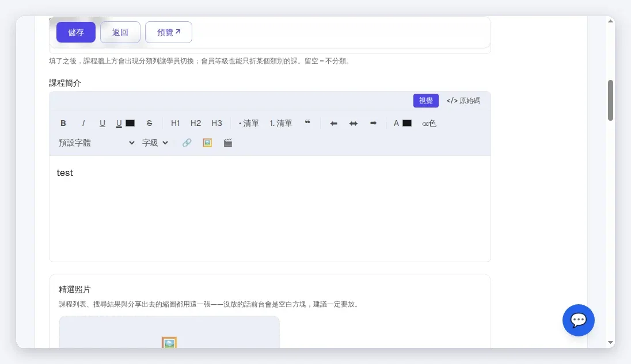Screen dimensions: 631x364
Task: Switch to the 視覺 visual editor tab
Action: point(426,101)
